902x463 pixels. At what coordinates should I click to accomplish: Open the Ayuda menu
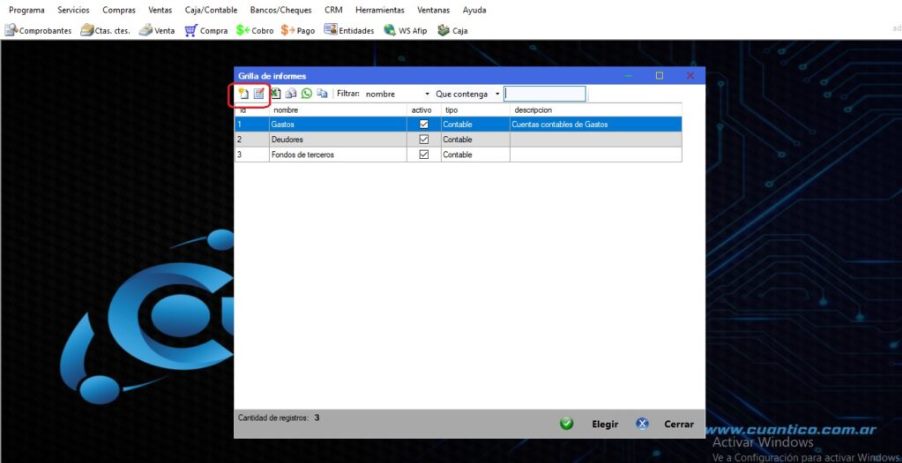tap(475, 10)
